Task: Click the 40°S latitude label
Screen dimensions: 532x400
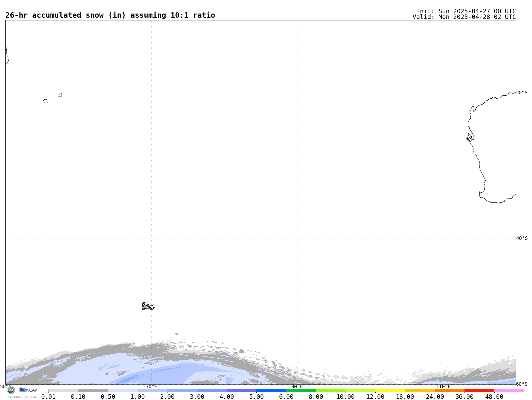Action: coord(522,238)
